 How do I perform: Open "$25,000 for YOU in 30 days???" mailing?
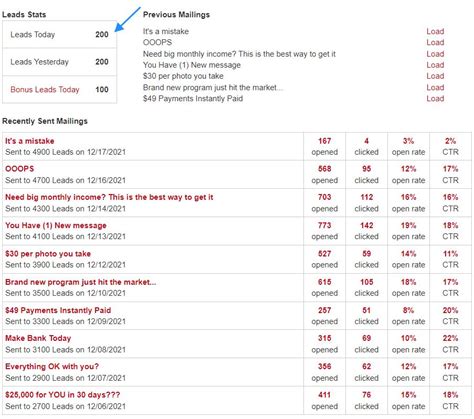pyautogui.click(x=63, y=395)
